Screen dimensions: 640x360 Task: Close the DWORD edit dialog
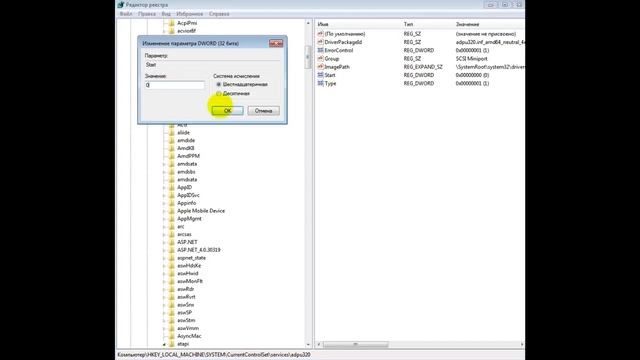pos(276,43)
